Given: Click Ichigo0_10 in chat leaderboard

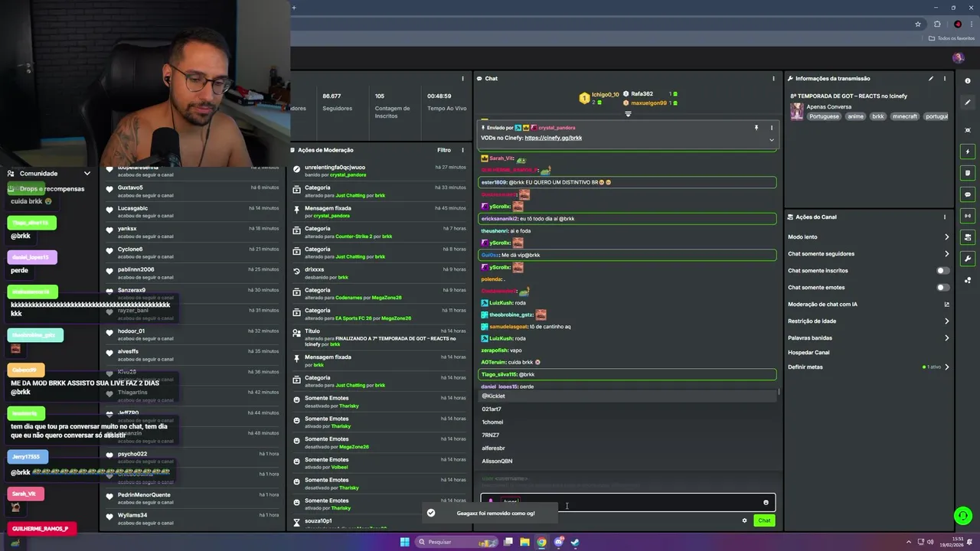Looking at the screenshot, I should tap(605, 95).
